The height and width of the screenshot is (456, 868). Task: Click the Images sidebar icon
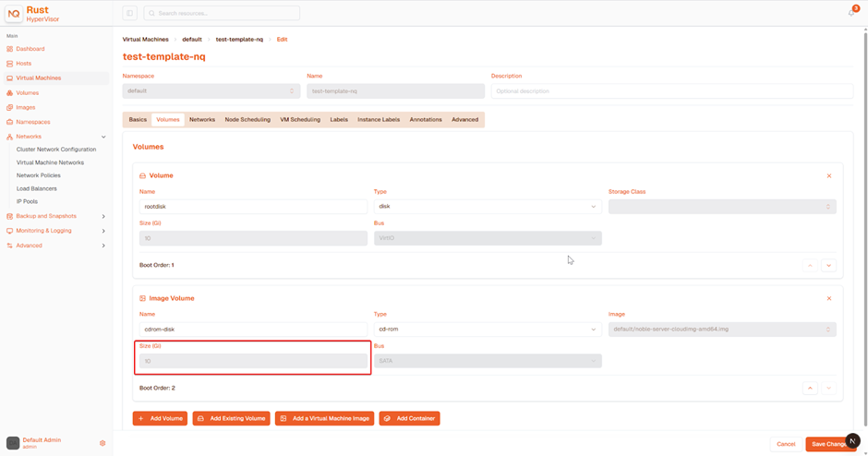[9, 107]
